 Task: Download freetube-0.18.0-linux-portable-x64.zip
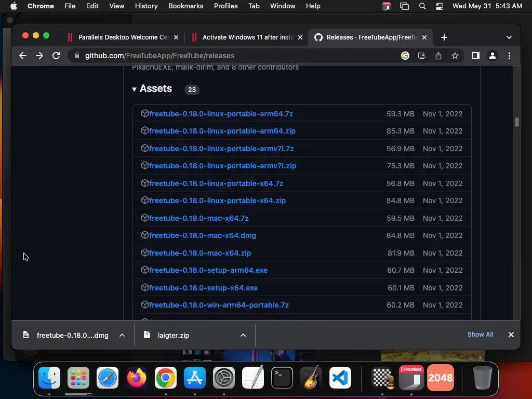(217, 201)
